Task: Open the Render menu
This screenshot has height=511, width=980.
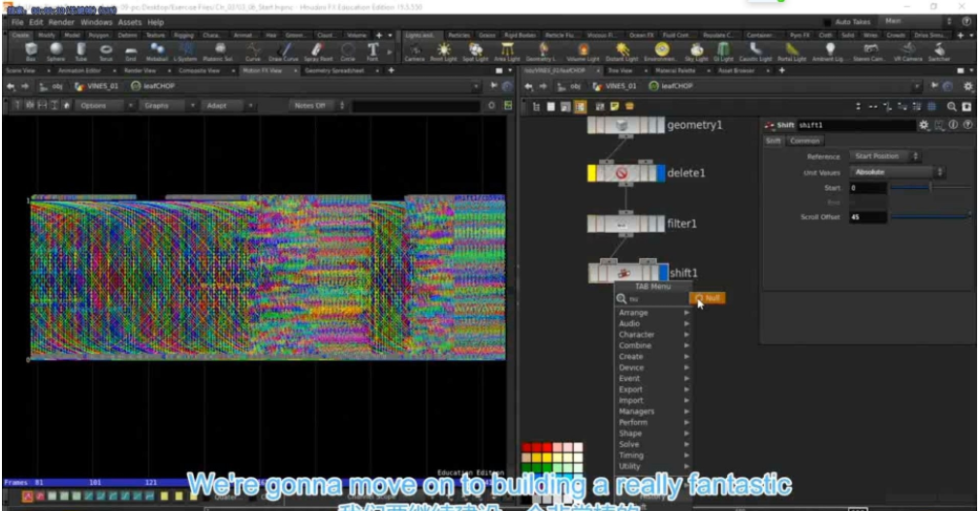Action: (61, 22)
